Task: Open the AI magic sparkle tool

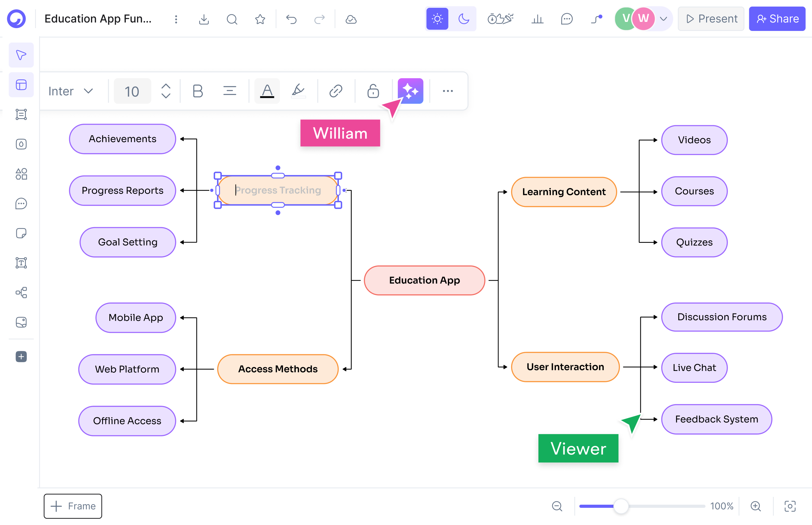Action: [410, 91]
